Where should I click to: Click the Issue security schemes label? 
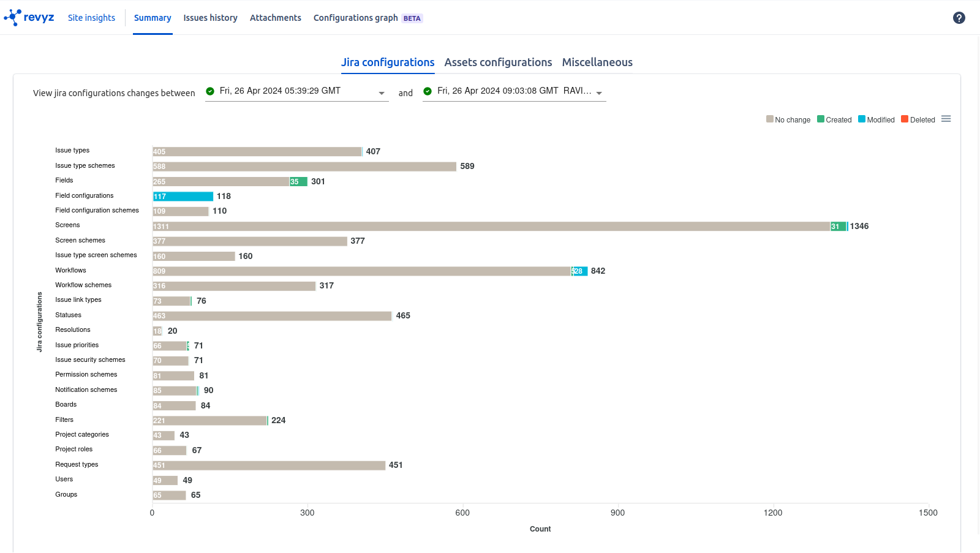pos(90,359)
